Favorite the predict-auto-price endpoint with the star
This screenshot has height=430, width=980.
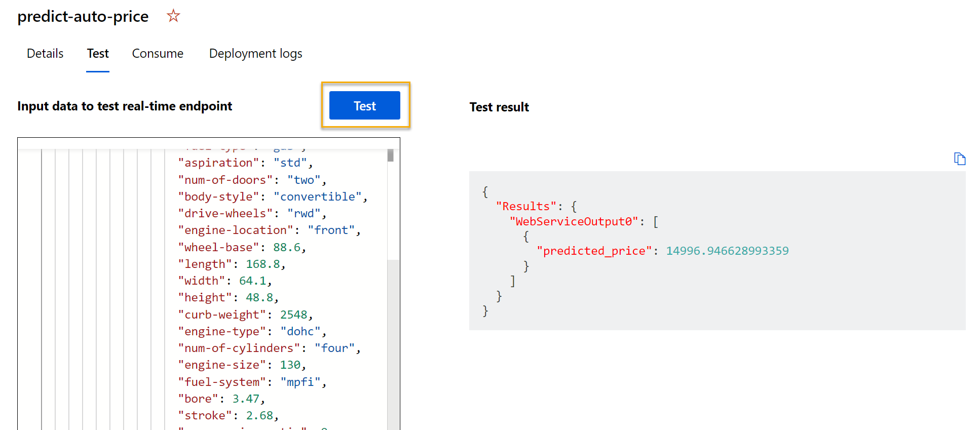[x=173, y=16]
